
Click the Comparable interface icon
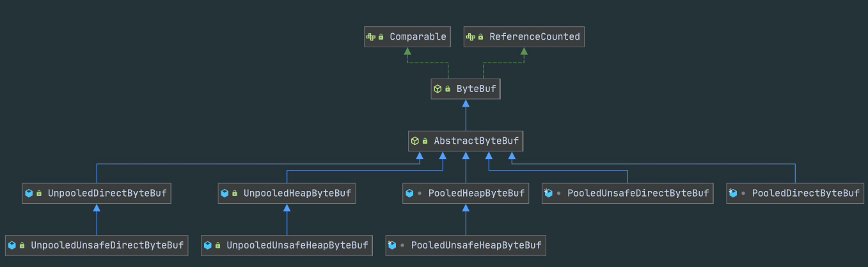pos(370,37)
